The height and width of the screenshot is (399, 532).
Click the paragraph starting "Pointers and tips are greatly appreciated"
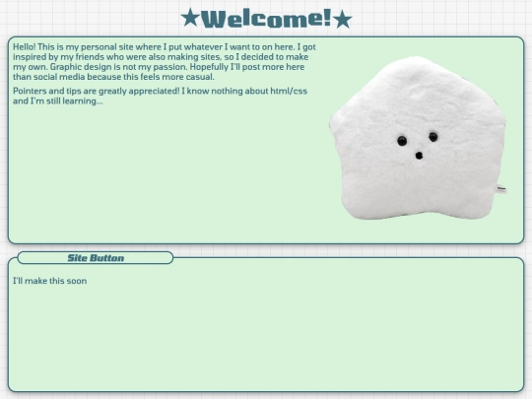(x=161, y=96)
